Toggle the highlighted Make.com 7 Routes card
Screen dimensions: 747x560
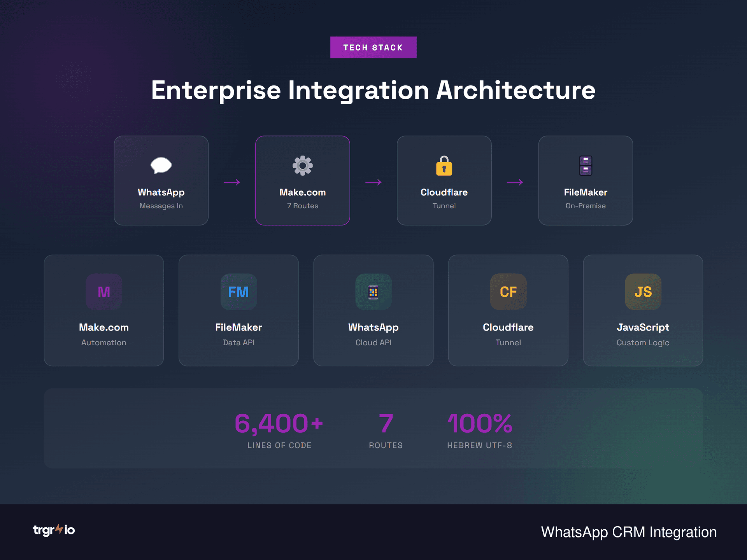[x=303, y=180]
